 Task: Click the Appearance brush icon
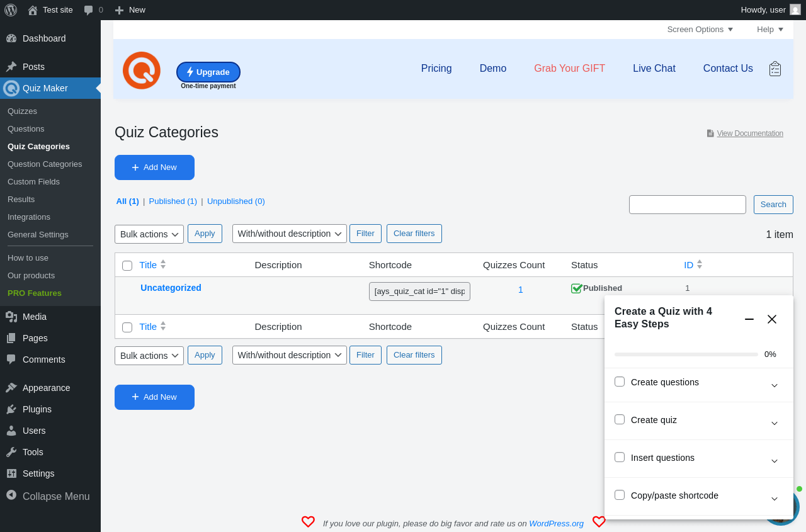(x=11, y=388)
